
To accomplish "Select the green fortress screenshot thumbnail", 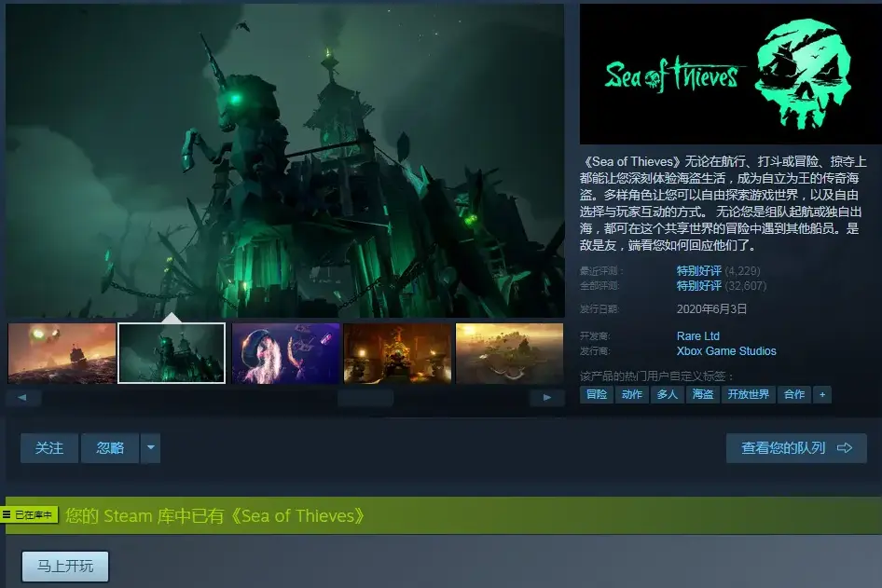I will coord(172,353).
